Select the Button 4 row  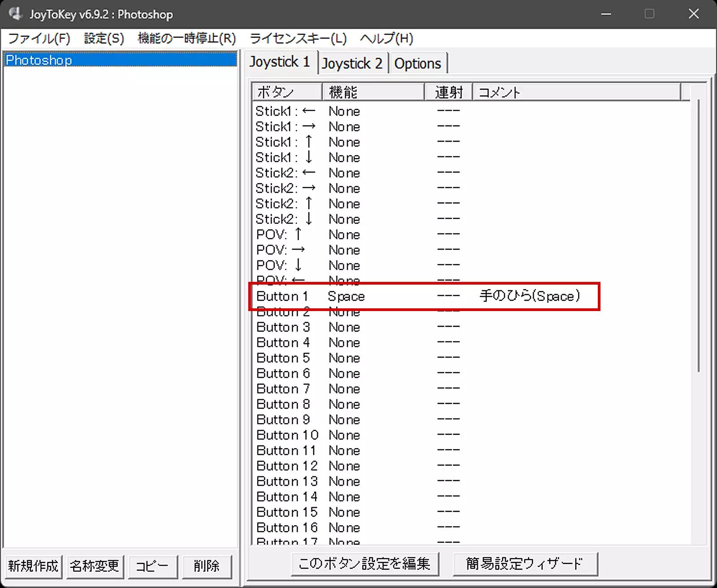pyautogui.click(x=471, y=342)
